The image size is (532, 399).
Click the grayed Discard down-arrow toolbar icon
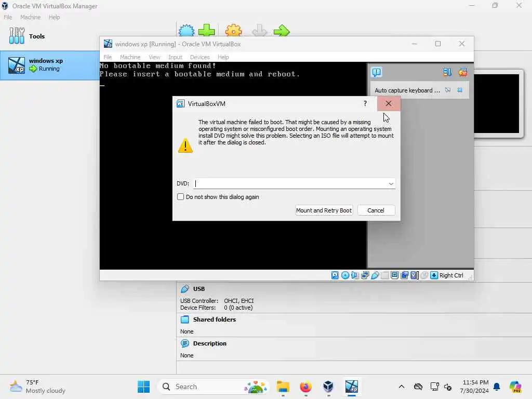coord(260,30)
